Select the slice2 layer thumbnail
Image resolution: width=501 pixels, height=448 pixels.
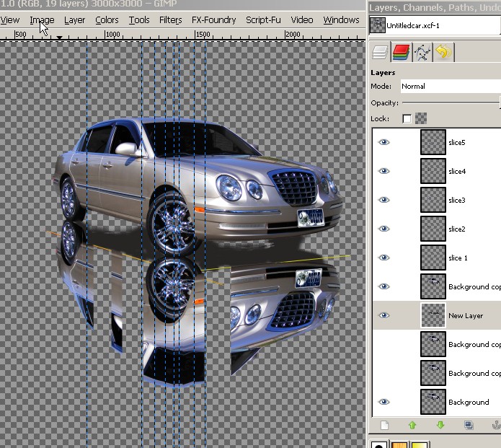click(x=433, y=229)
